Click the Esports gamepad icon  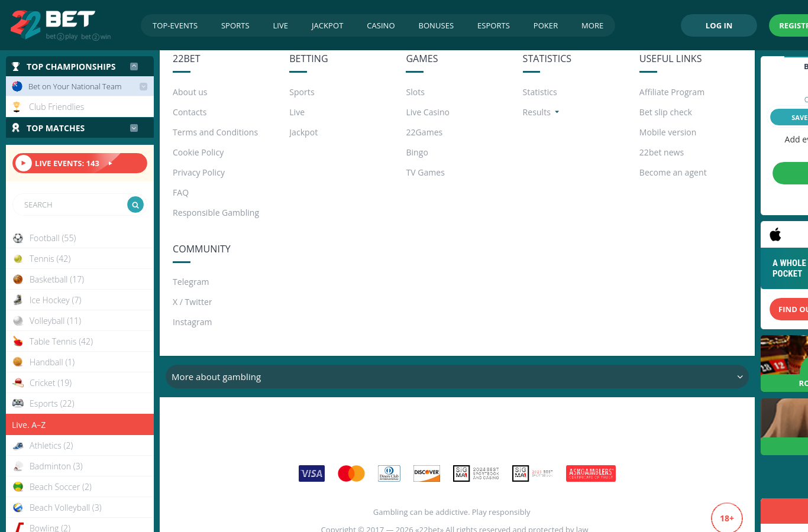(x=18, y=404)
